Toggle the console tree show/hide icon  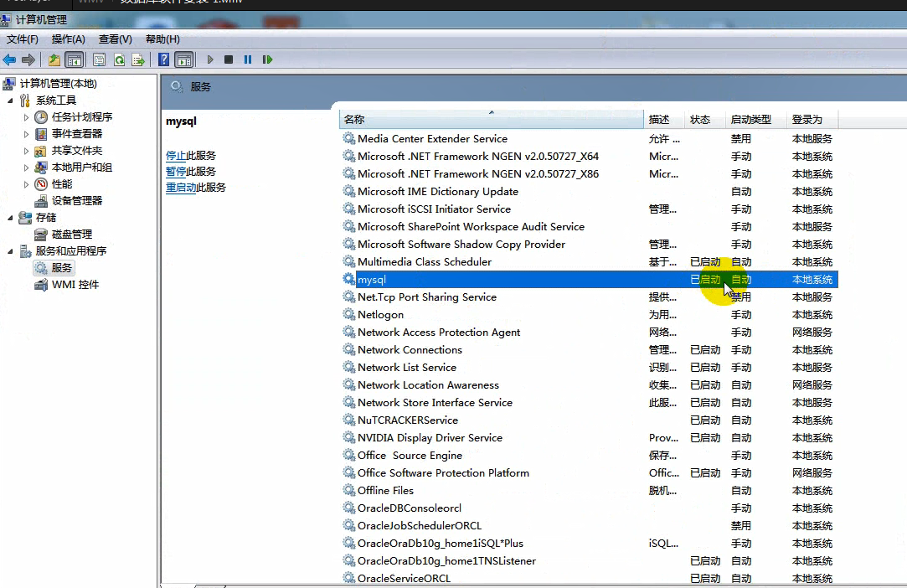(x=74, y=59)
